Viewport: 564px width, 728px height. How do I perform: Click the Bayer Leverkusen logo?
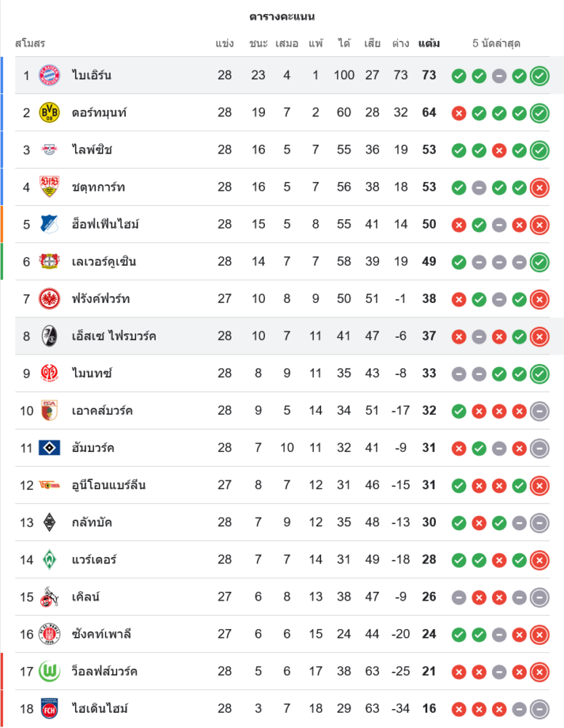(x=49, y=261)
